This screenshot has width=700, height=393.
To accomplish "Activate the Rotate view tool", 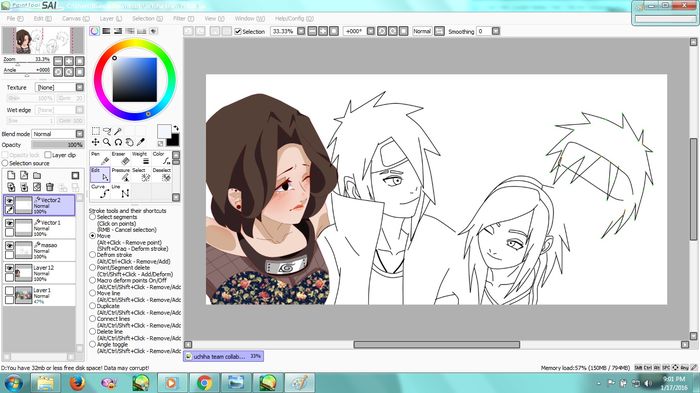I will click(118, 142).
